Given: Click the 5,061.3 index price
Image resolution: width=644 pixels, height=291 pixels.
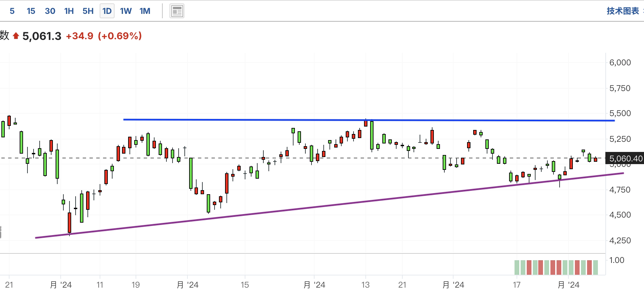Looking at the screenshot, I should coord(42,36).
